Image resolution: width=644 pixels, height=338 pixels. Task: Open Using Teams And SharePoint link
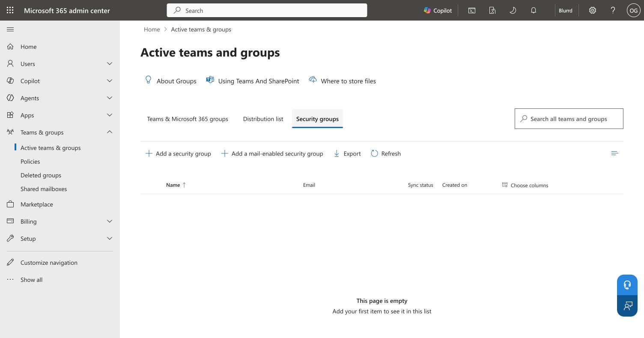click(x=259, y=81)
